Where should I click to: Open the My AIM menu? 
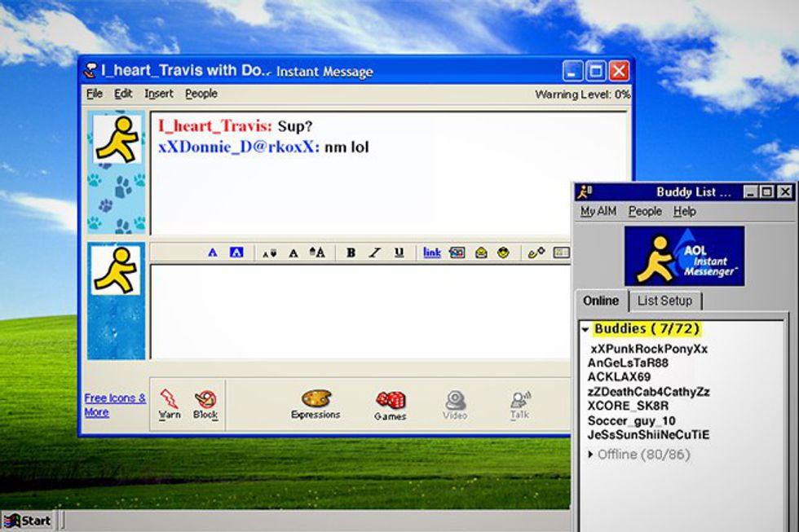(x=598, y=211)
